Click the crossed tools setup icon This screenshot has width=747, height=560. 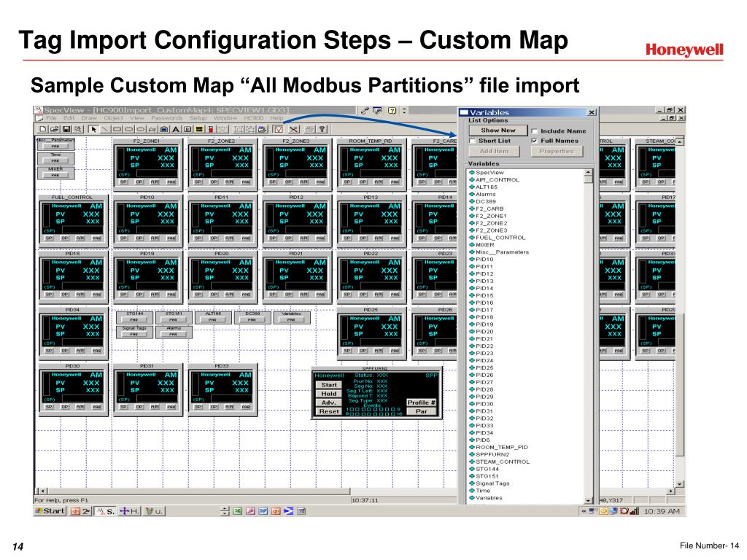[x=293, y=129]
